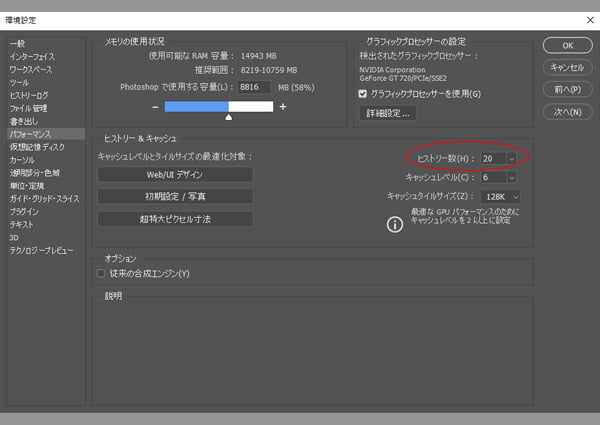This screenshot has height=425, width=600.
Task: Go to ファイル管理 preferences
Action: click(x=28, y=108)
